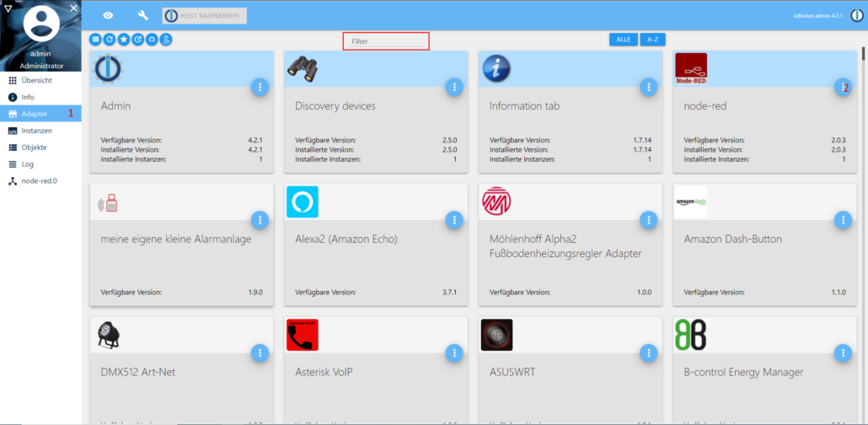Open three-dot menu on Amazon Dash-Button card
The width and height of the screenshot is (868, 425).
click(x=843, y=220)
